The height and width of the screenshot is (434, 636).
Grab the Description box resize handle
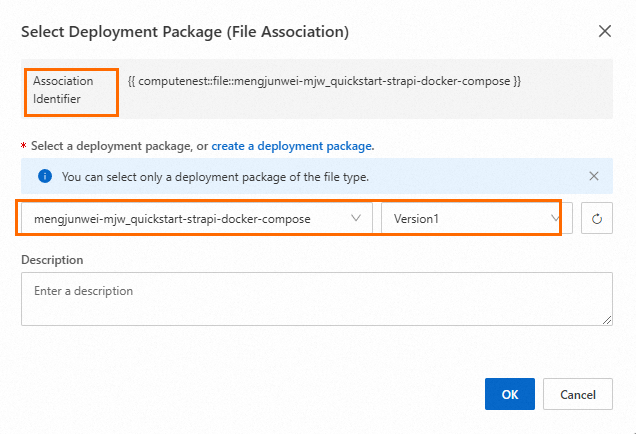pos(607,320)
